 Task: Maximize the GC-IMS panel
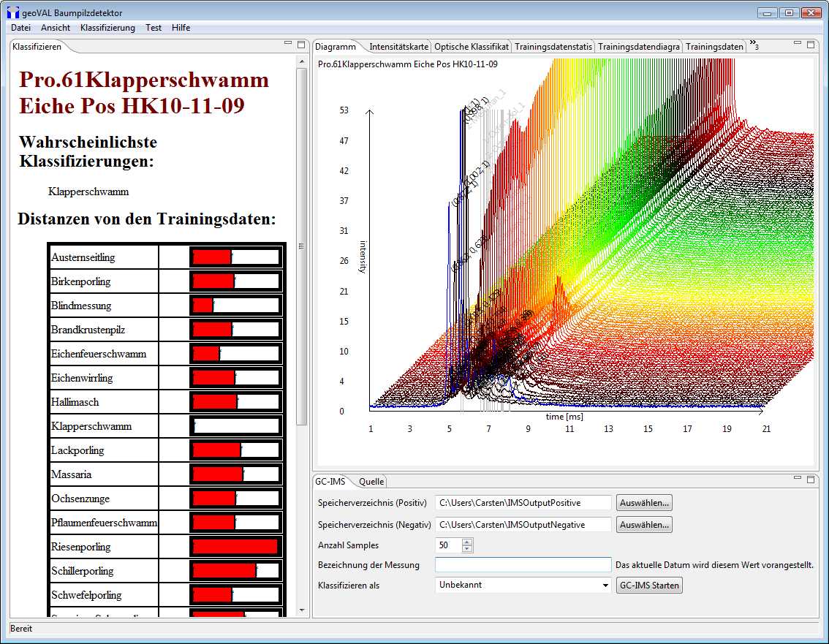click(x=810, y=480)
